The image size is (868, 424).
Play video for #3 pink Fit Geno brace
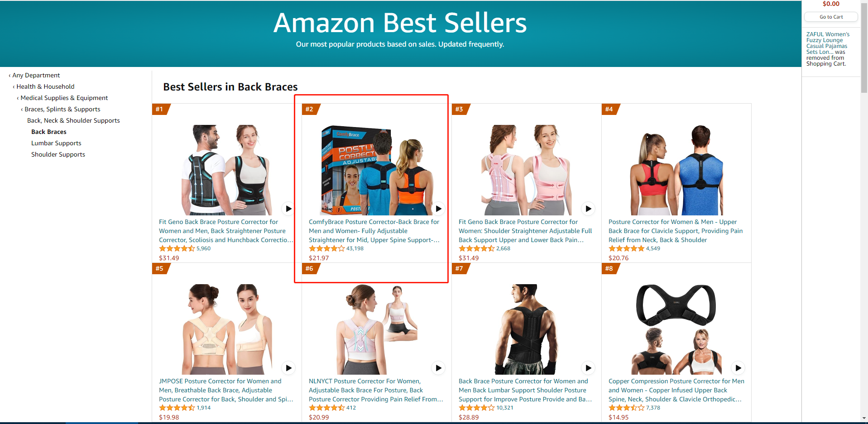pyautogui.click(x=588, y=209)
